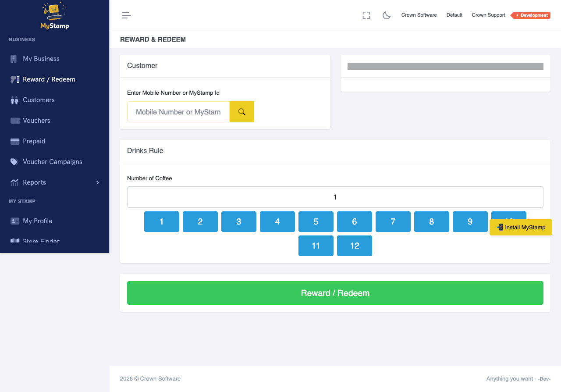
Task: Click the BUSINESS sidebar section header
Action: (22, 39)
